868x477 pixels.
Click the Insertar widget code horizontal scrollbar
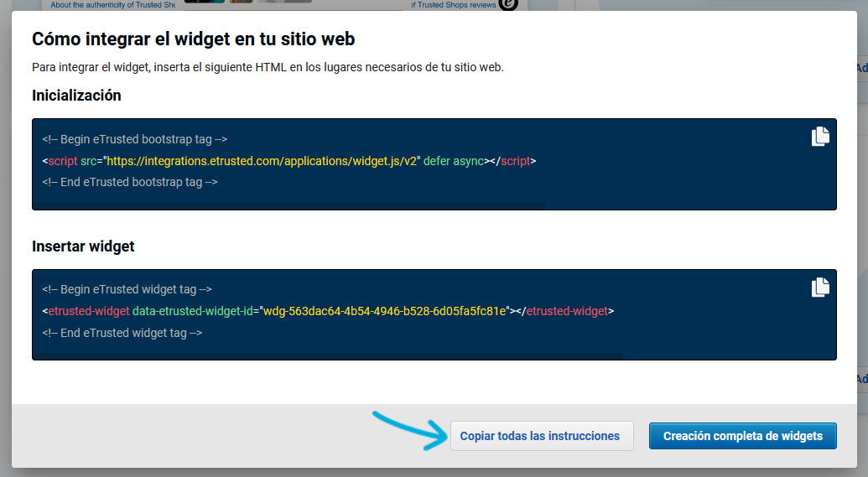pyautogui.click(x=328, y=356)
